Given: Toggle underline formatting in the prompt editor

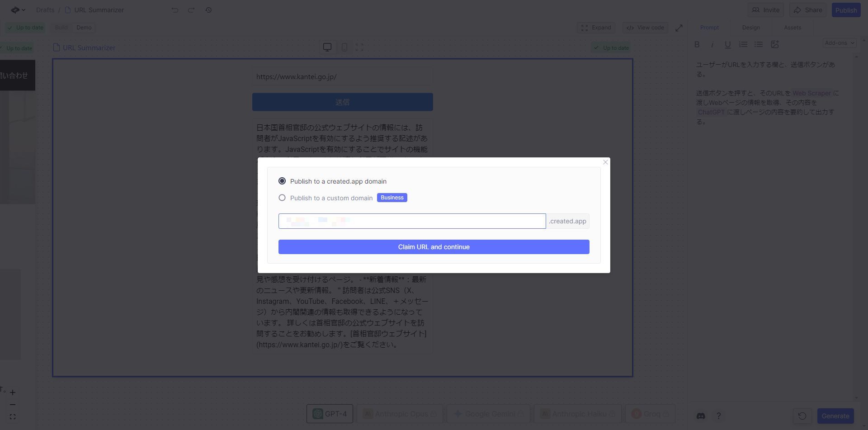Looking at the screenshot, I should pos(727,44).
